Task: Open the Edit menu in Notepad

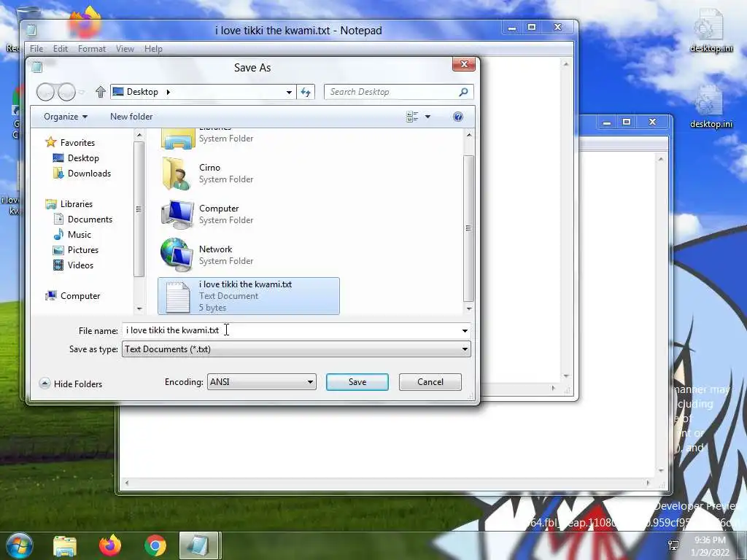Action: click(x=61, y=49)
